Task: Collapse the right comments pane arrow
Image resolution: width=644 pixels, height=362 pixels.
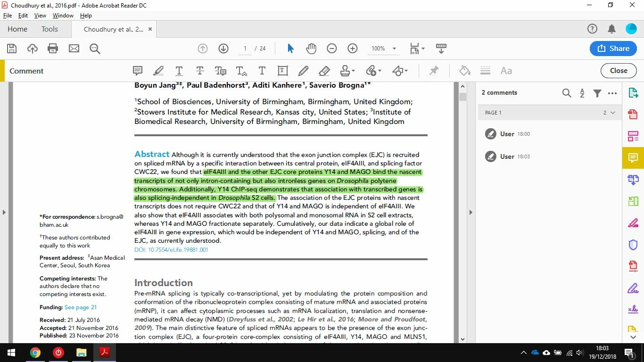Action: click(x=471, y=212)
